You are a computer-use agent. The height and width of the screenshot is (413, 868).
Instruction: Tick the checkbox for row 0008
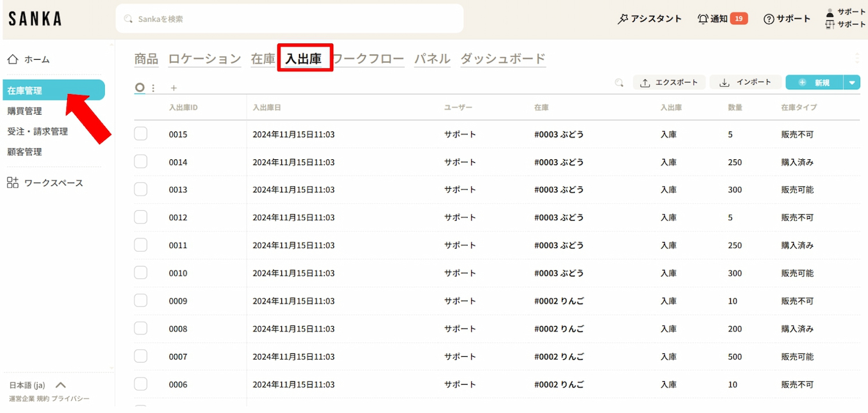141,328
